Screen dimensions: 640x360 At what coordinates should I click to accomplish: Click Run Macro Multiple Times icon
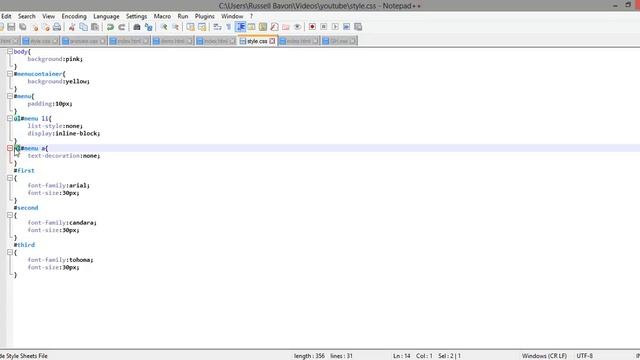347,27
